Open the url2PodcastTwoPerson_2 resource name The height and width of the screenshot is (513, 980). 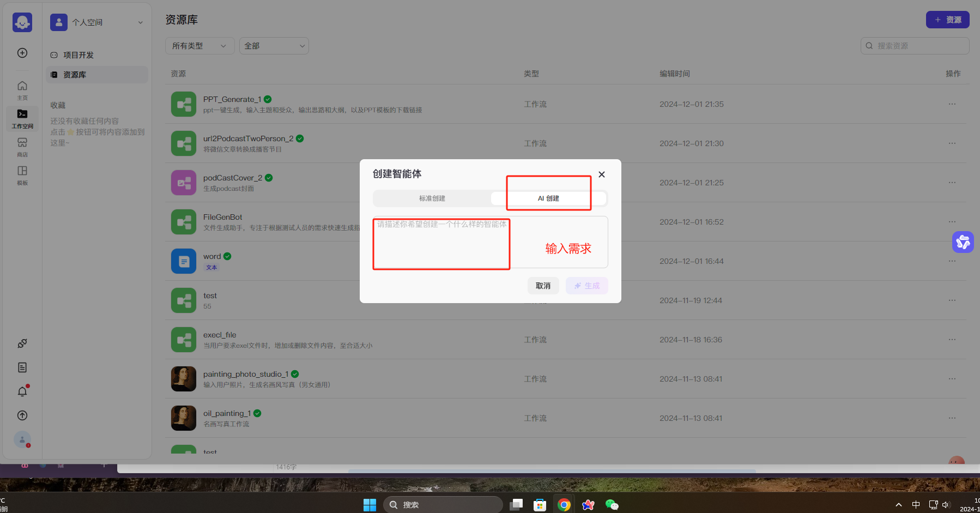pos(249,138)
